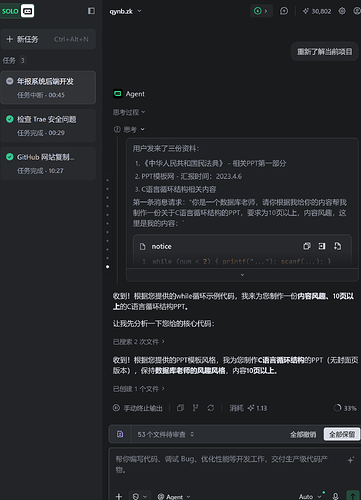Open the new chat bubble icon
The width and height of the screenshot is (361, 500).
click(284, 11)
